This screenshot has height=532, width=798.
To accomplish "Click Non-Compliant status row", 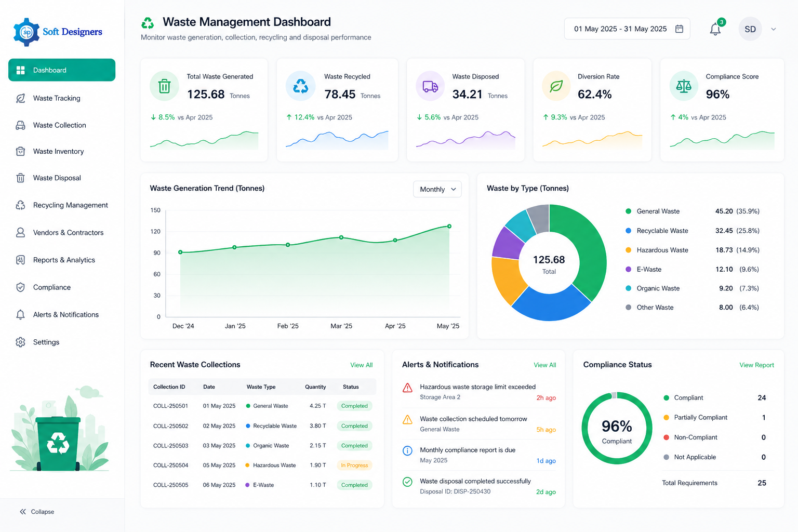I will [715, 437].
